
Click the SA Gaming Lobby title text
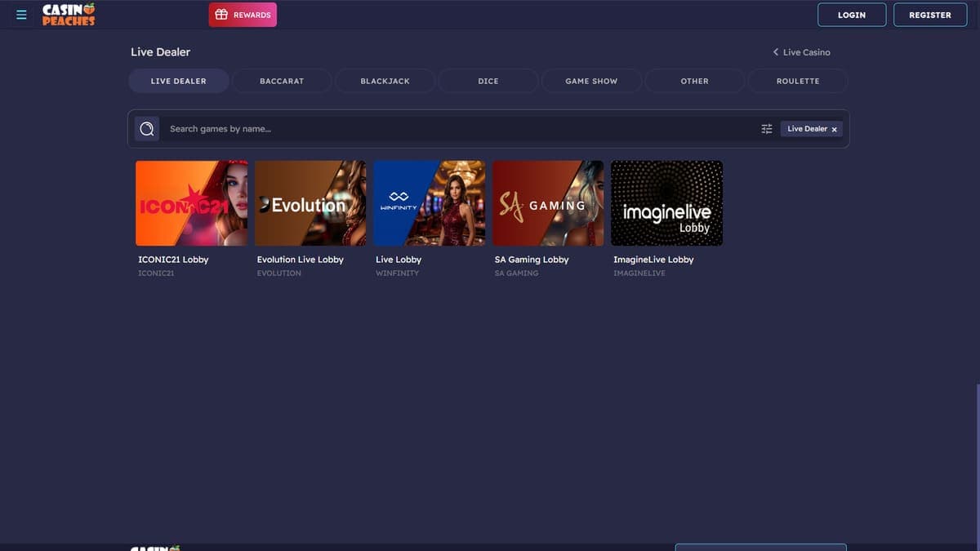532,260
